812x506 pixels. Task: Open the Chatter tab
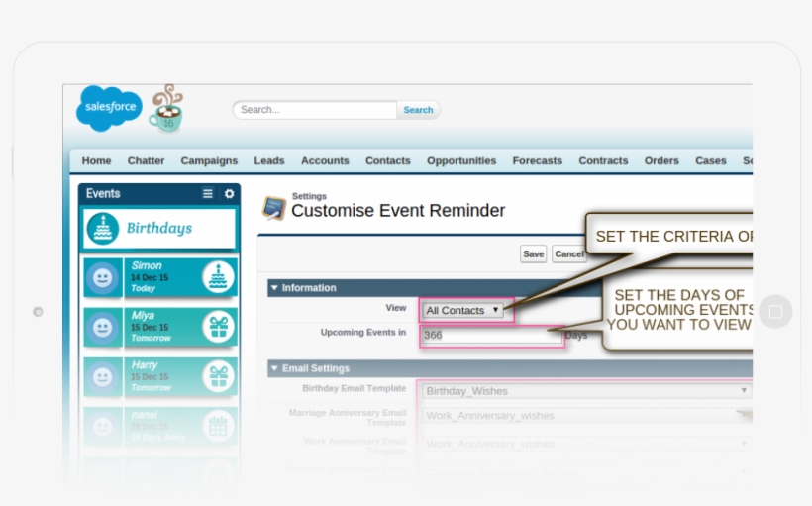click(146, 161)
